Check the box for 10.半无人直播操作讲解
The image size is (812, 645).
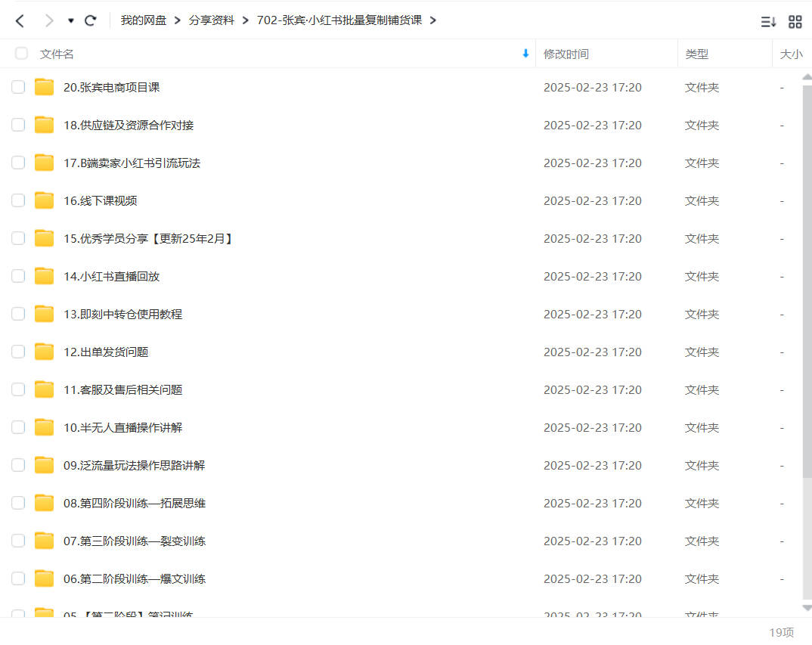point(18,427)
